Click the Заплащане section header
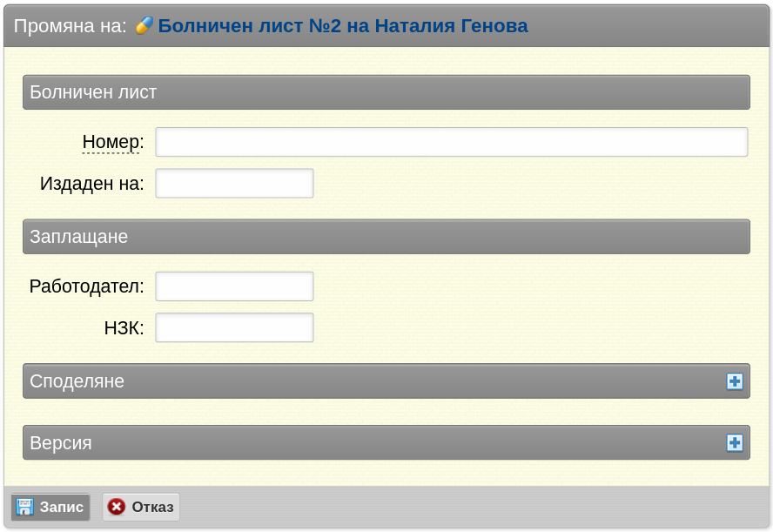 point(386,237)
